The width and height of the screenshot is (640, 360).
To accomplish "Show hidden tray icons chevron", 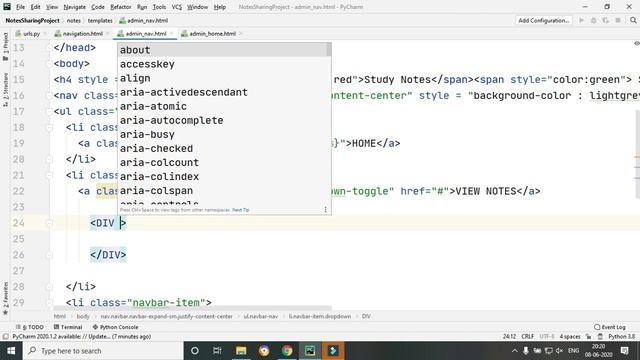I will (514, 351).
